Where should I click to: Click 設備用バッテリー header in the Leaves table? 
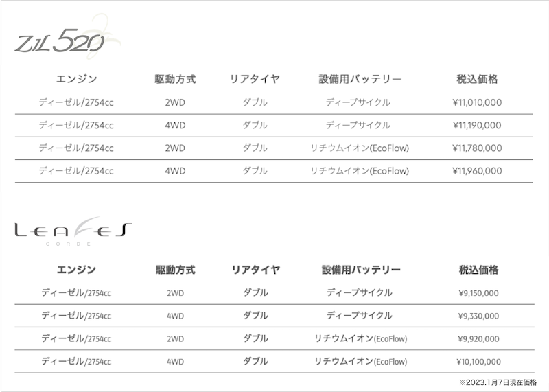360,270
